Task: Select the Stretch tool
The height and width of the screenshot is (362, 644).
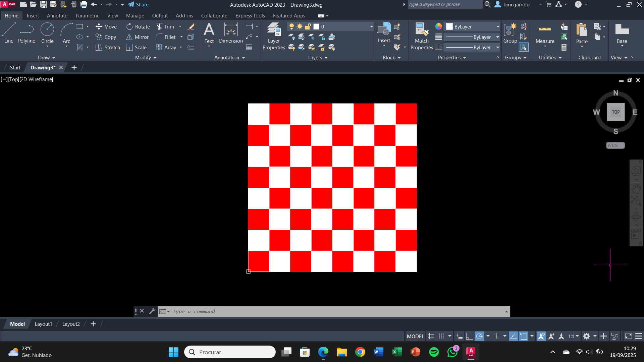Action: pos(108,47)
